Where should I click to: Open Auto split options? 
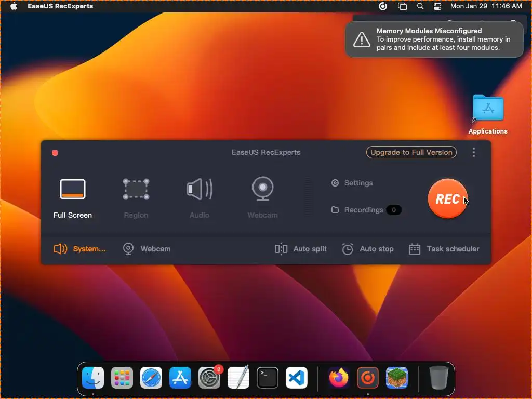point(300,249)
